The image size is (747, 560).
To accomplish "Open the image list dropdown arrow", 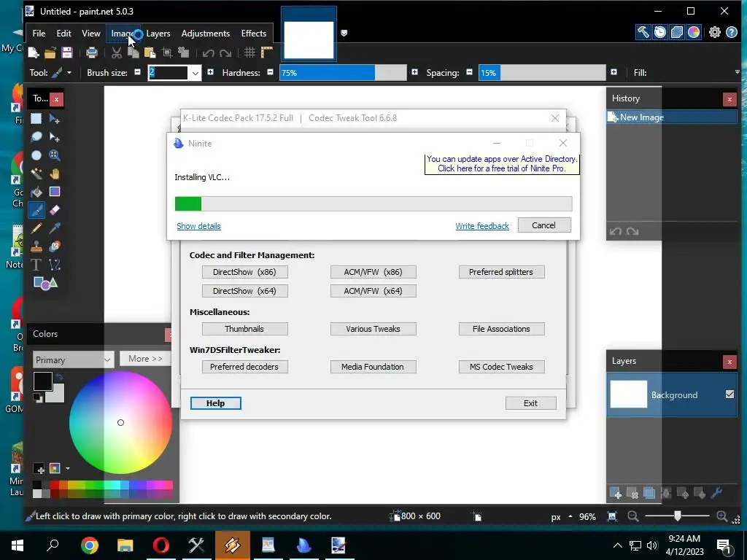I will click(344, 33).
